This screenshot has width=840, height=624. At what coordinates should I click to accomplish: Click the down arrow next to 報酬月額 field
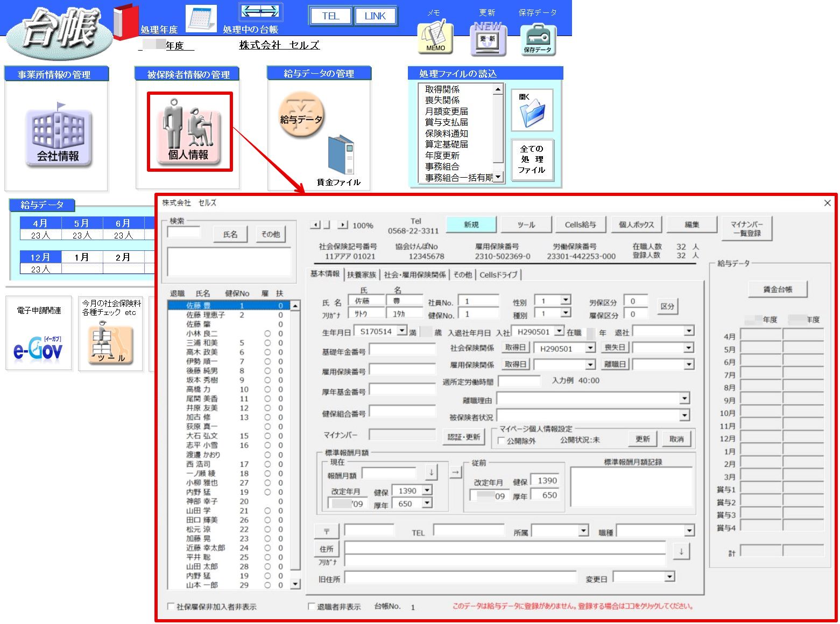(431, 472)
